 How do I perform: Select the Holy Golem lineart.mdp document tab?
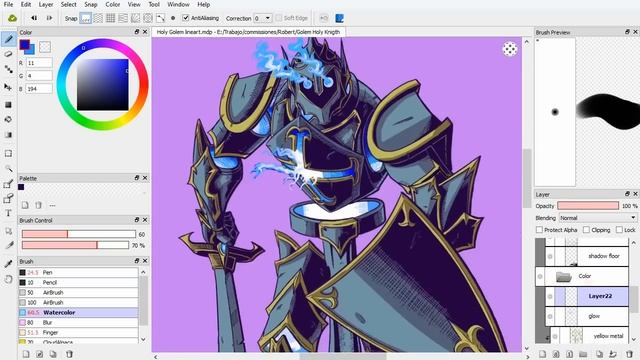(x=249, y=32)
